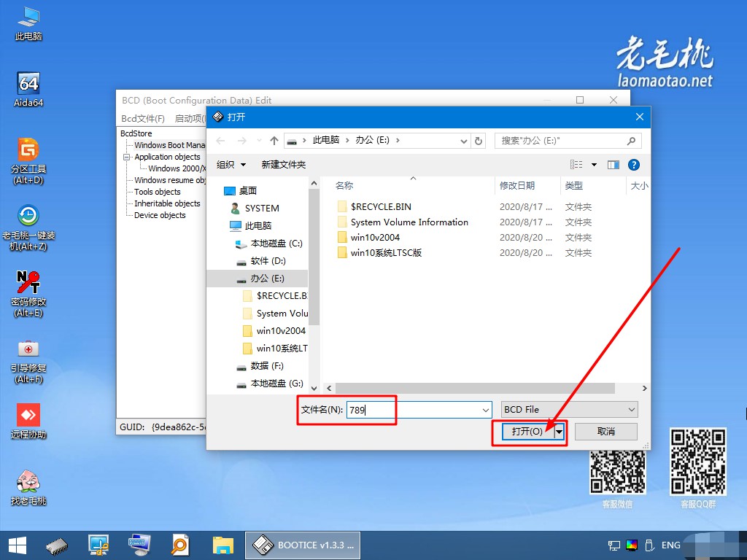747x560 pixels.
Task: Click the Help question mark icon
Action: [634, 165]
